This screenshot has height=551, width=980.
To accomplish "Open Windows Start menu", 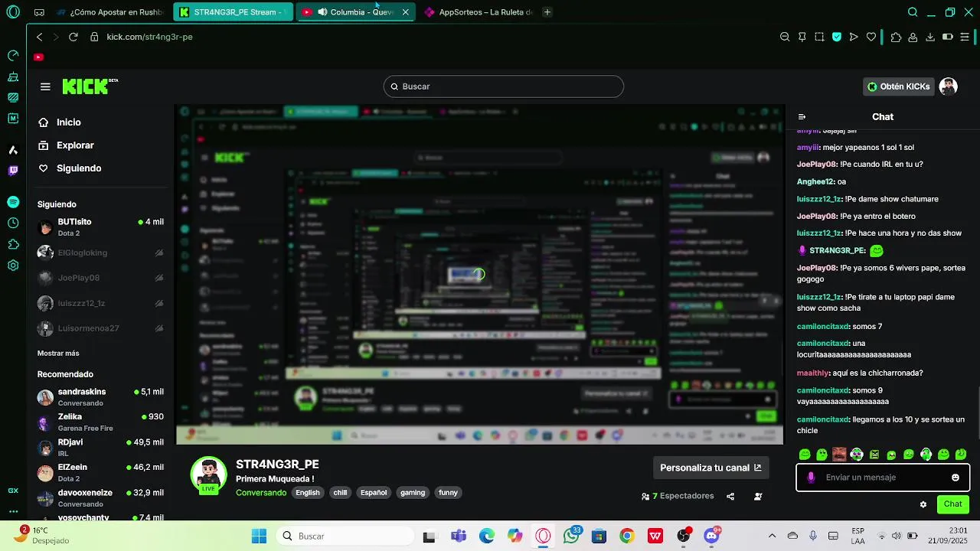I will pyautogui.click(x=260, y=536).
